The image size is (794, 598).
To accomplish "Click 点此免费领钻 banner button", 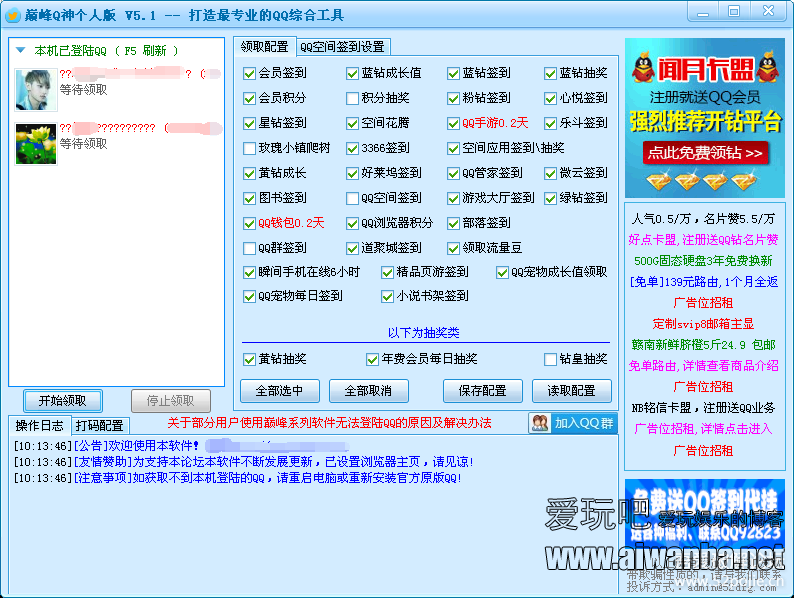I will click(x=705, y=153).
